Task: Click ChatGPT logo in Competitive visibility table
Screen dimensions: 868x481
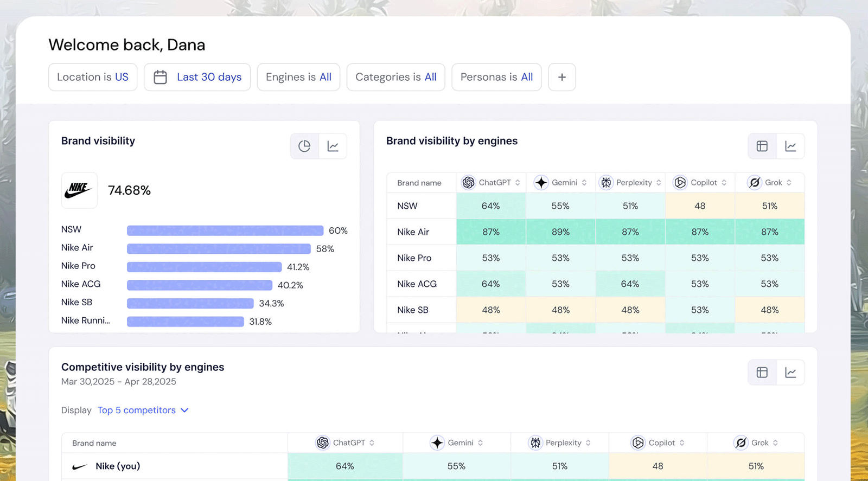Action: click(x=322, y=443)
